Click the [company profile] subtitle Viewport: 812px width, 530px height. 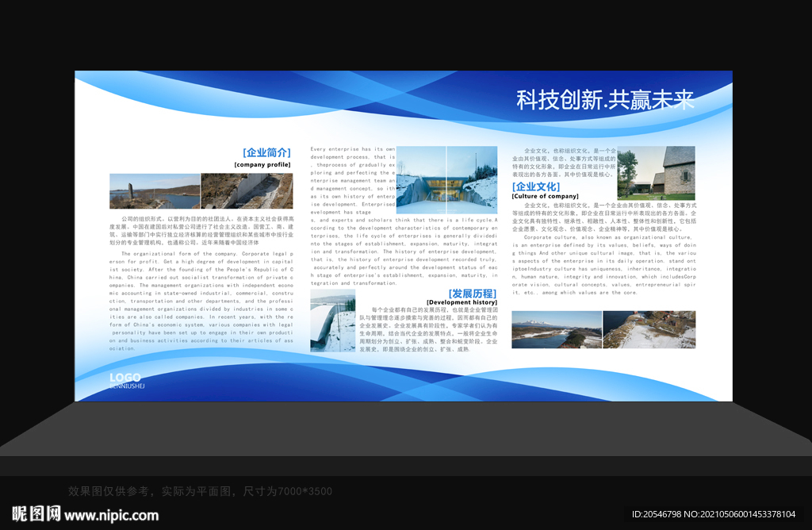pos(262,165)
